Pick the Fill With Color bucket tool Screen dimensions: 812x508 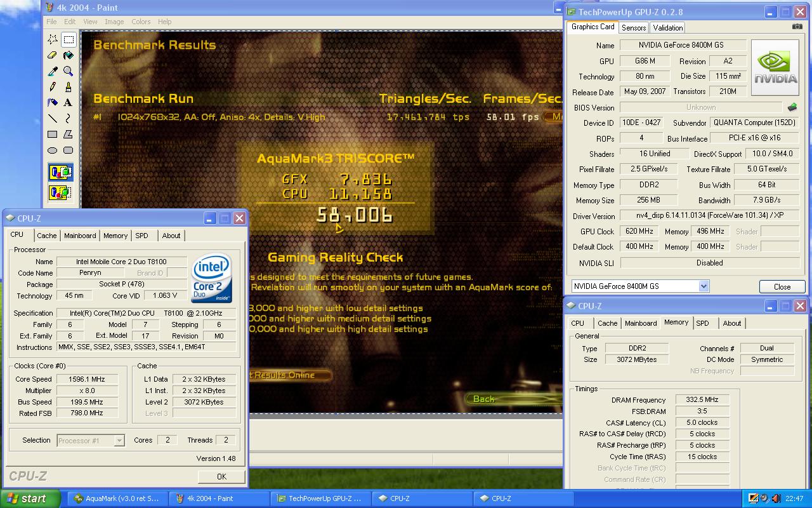tap(69, 55)
